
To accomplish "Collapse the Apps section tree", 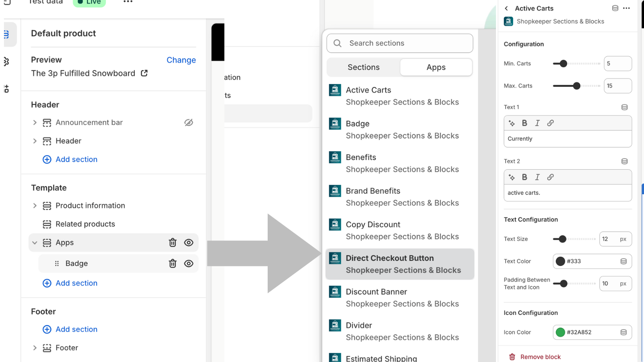I will click(35, 243).
